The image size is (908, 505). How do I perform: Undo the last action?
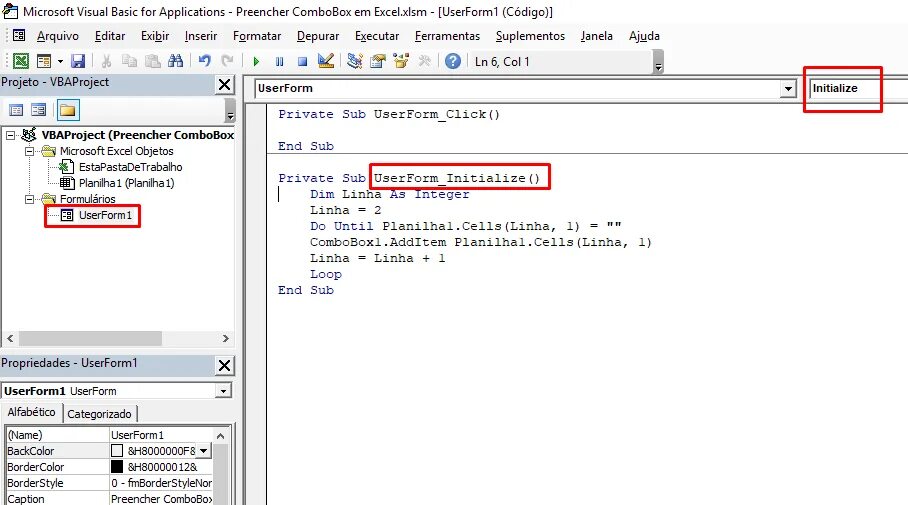(x=204, y=61)
